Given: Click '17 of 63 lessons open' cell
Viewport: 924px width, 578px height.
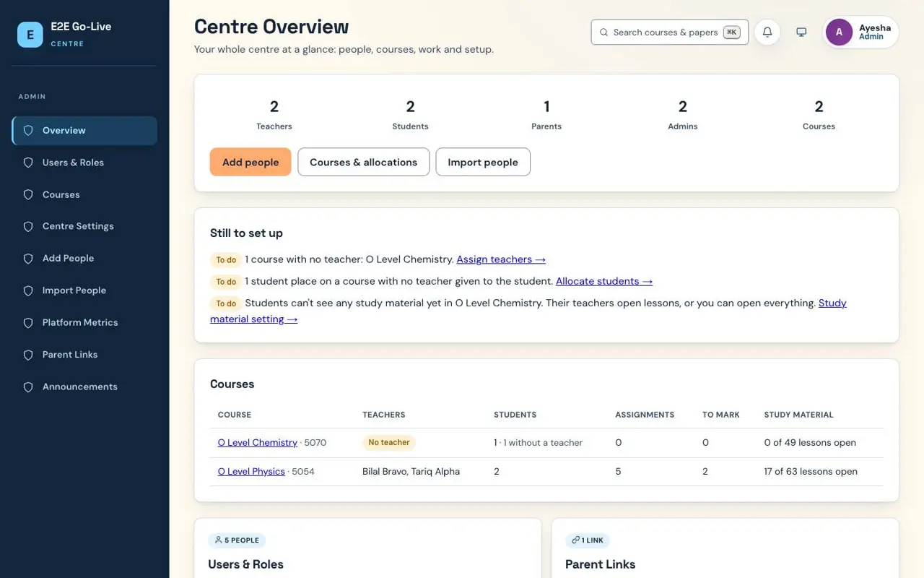Looking at the screenshot, I should point(811,472).
